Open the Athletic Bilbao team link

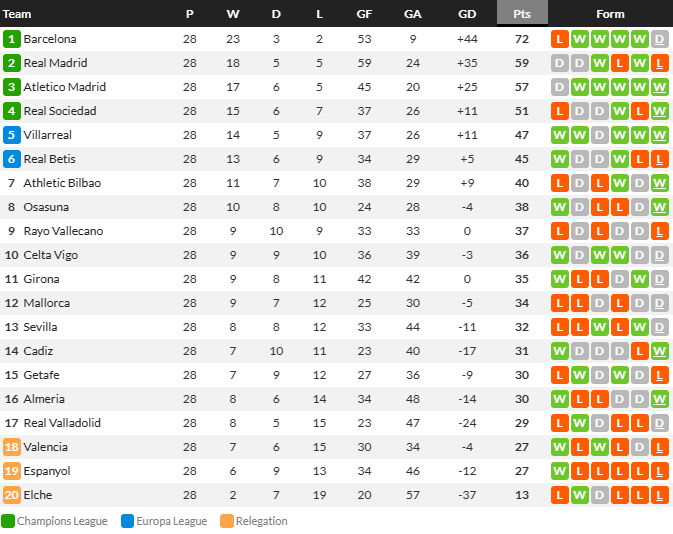coord(62,183)
